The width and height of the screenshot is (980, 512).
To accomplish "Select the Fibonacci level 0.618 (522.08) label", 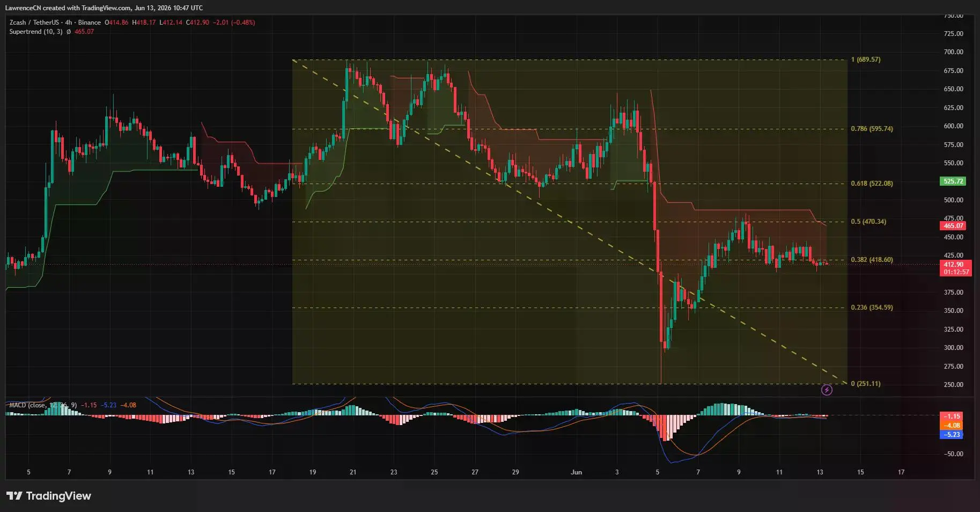I will pyautogui.click(x=872, y=184).
